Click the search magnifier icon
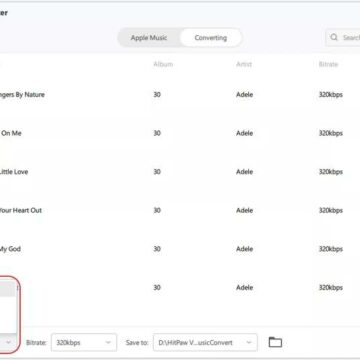This screenshot has width=360, height=360. (334, 37)
